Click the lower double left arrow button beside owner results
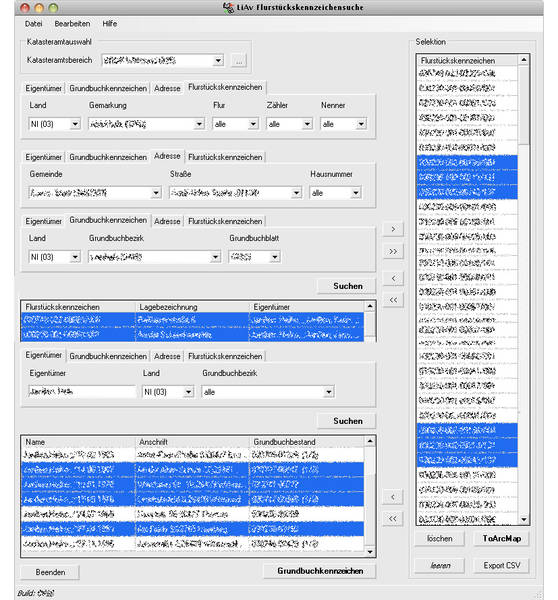 [x=393, y=519]
